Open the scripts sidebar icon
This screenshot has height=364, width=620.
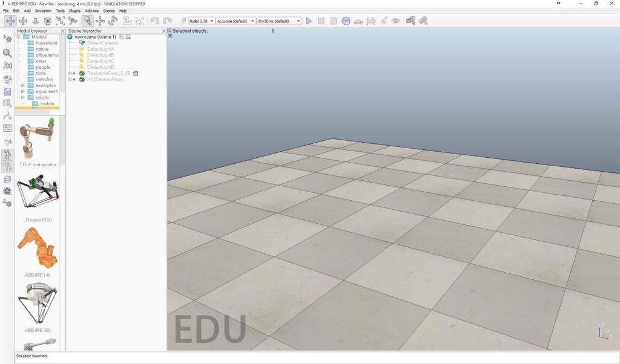pos(7,91)
